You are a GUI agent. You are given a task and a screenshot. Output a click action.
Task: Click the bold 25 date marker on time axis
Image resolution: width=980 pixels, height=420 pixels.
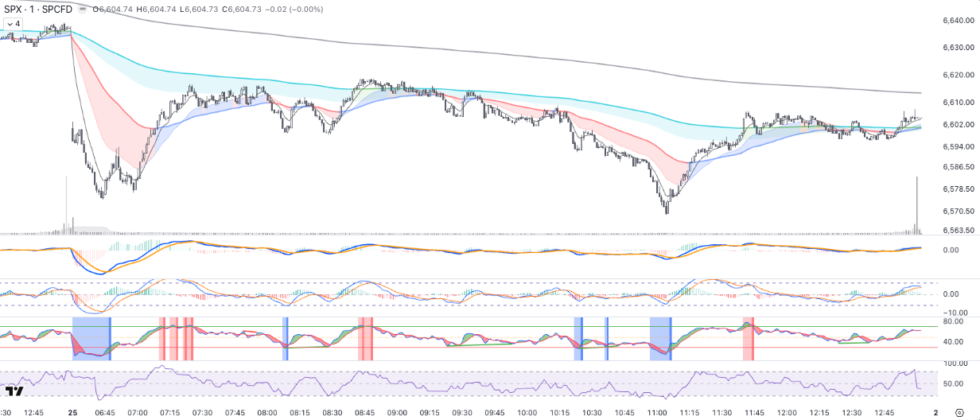[72, 413]
